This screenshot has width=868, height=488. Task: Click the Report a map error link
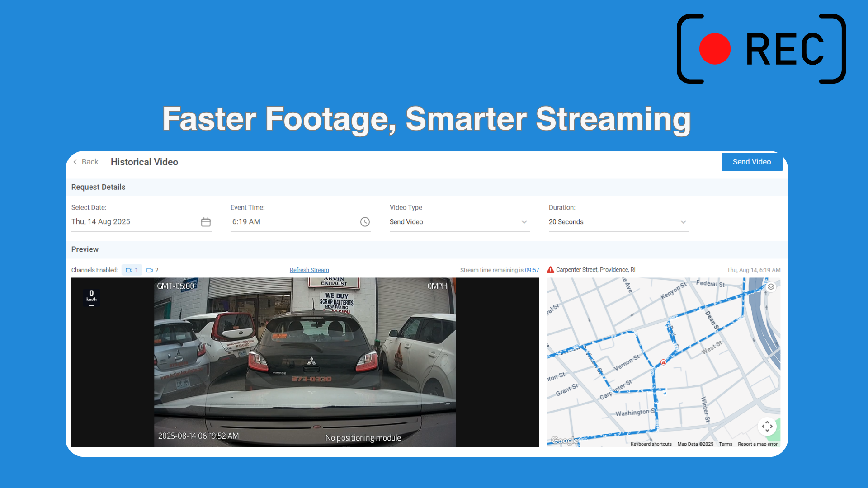coord(758,444)
